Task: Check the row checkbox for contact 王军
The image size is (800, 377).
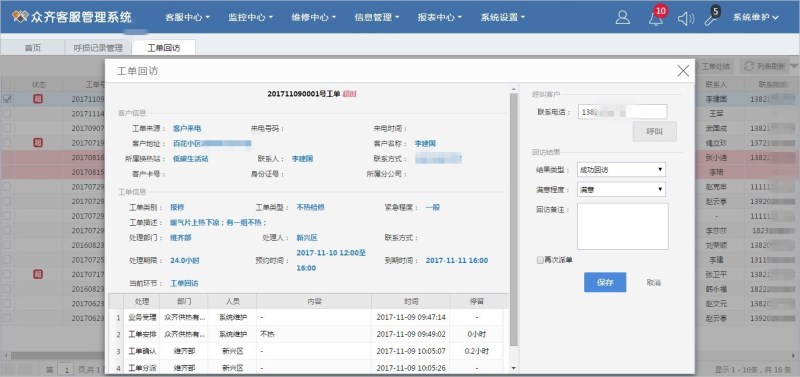Action: pos(7,113)
